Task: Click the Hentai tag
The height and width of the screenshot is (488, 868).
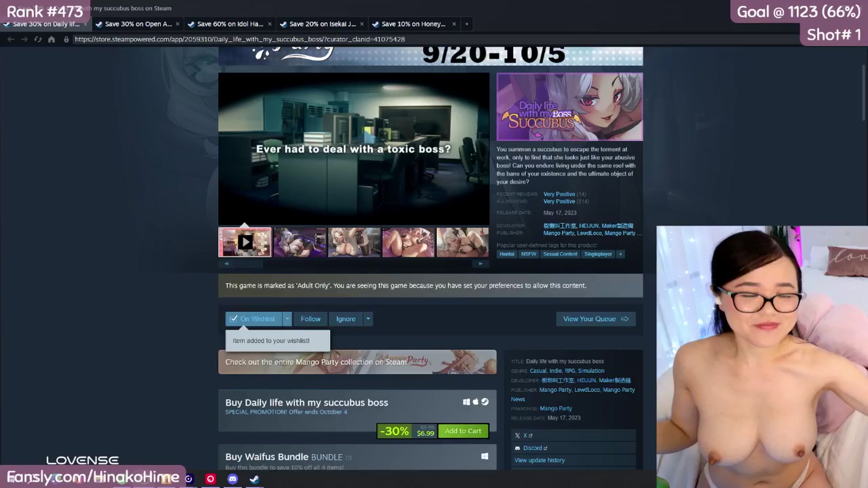Action: pos(507,254)
